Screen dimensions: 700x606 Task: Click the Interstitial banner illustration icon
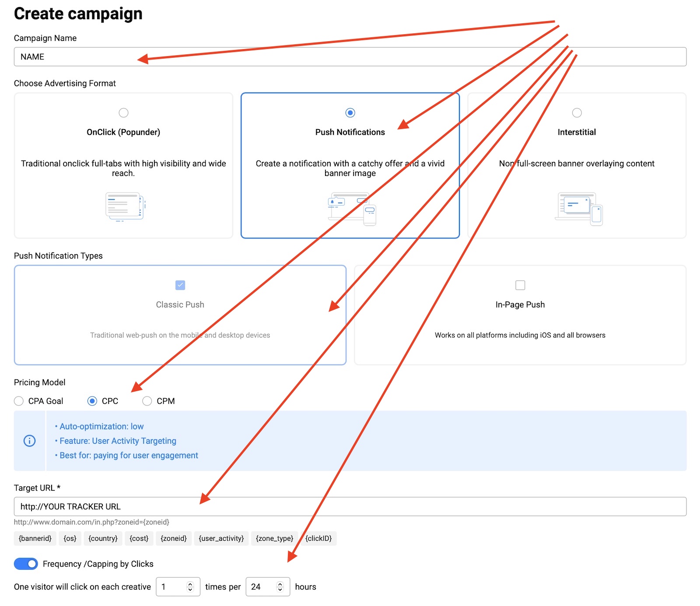pos(578,209)
